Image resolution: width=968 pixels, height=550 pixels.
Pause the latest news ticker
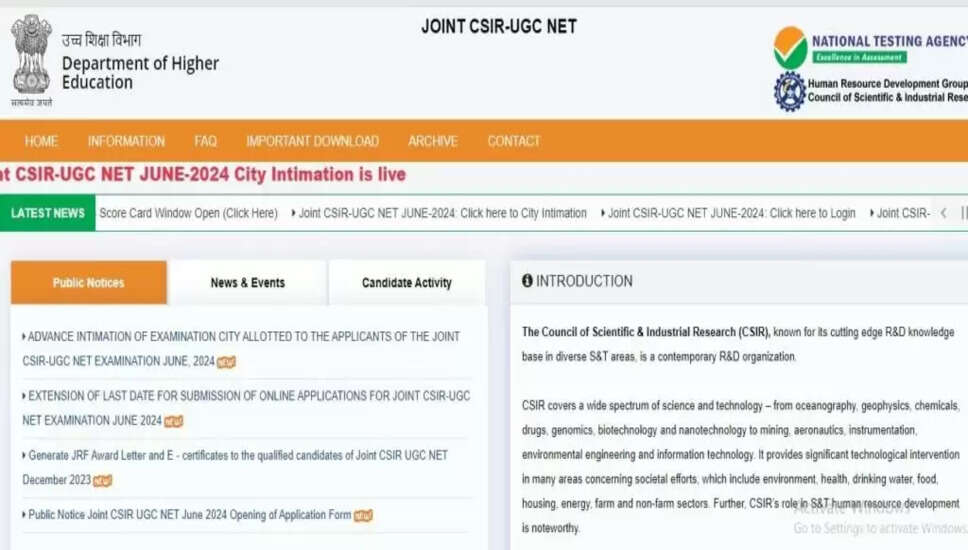963,213
